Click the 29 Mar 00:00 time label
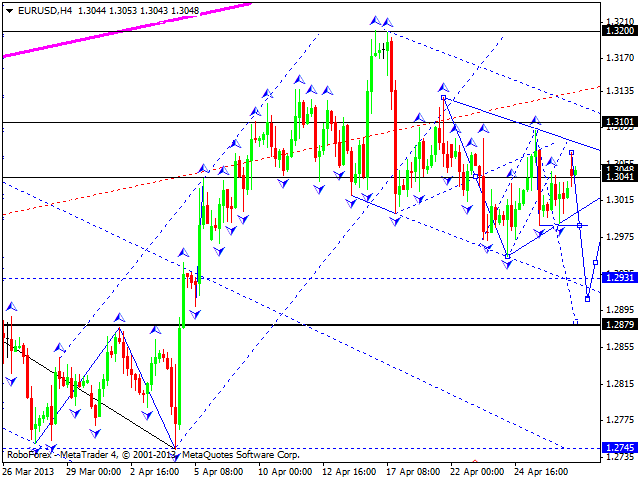Screen dimensions: 640x480 pyautogui.click(x=93, y=471)
